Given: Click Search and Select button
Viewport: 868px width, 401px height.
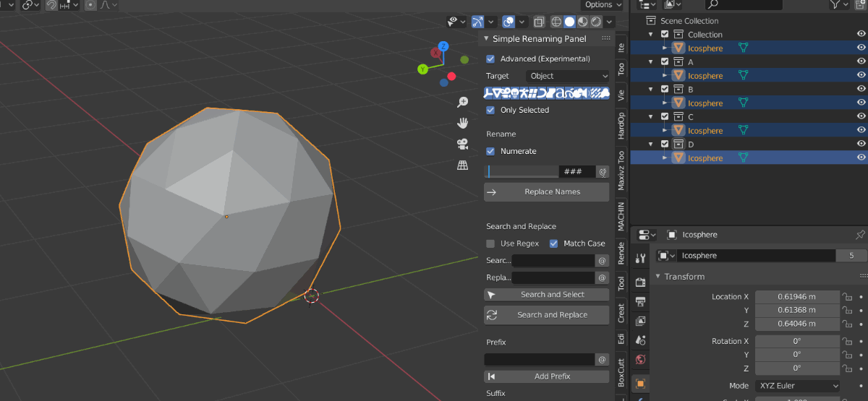Looking at the screenshot, I should click(547, 295).
